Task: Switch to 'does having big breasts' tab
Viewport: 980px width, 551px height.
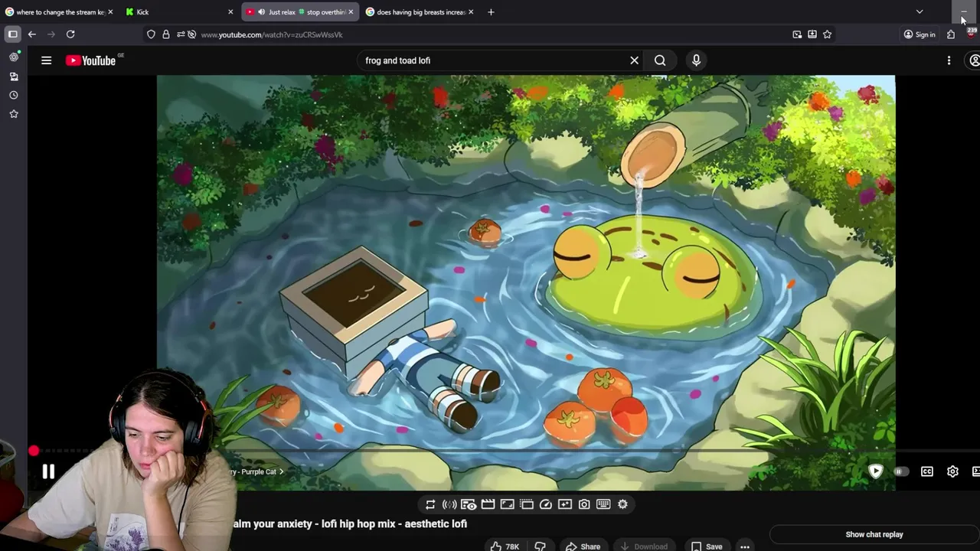Action: pos(420,12)
